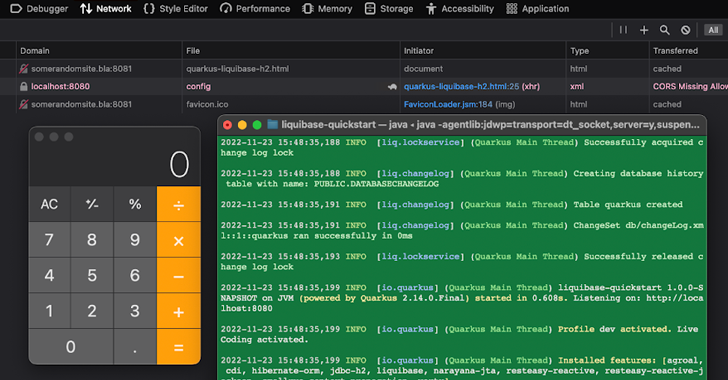Click Calculator divide button

(179, 204)
